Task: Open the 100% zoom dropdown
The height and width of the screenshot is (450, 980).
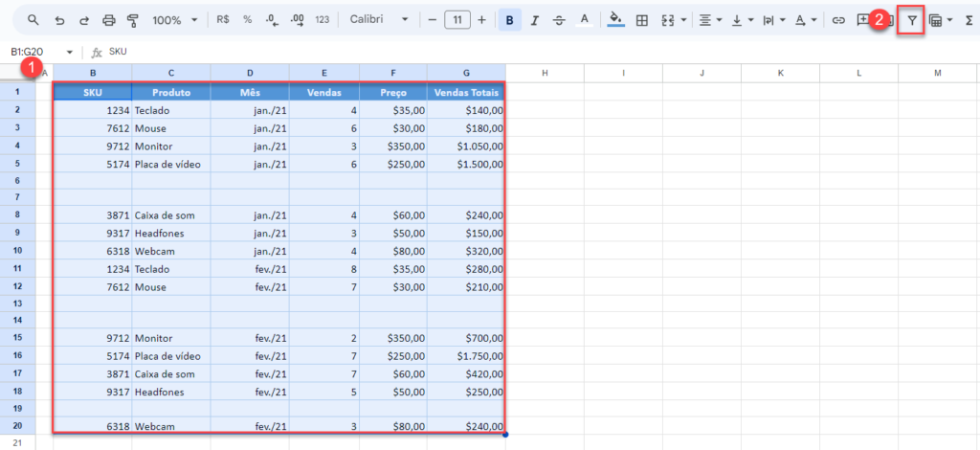Action: [x=175, y=20]
